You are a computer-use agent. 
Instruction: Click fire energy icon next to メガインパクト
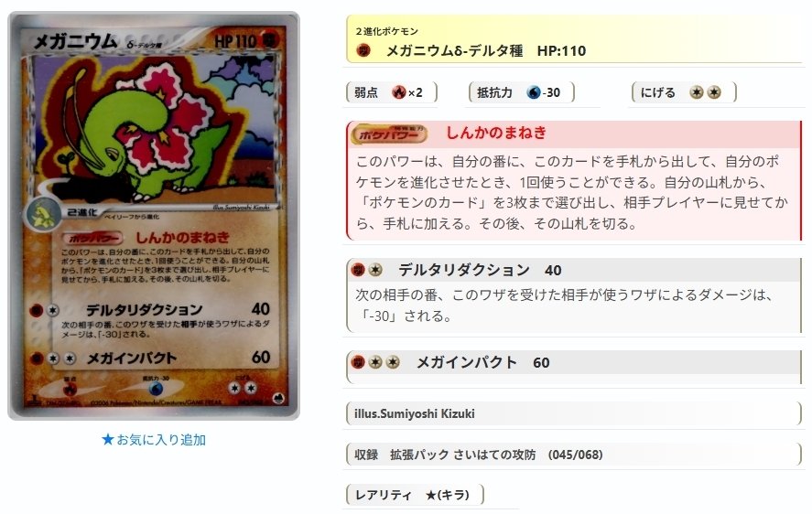pos(358,362)
